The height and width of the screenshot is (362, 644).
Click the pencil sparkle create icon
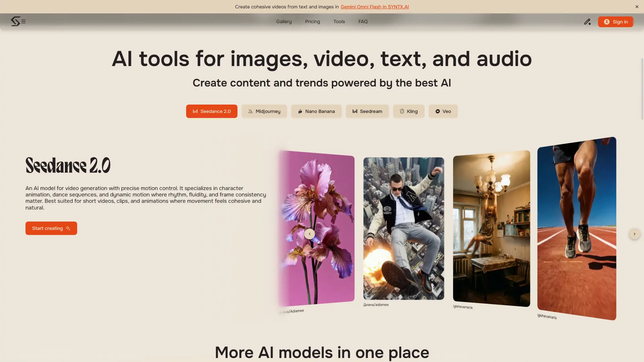[x=587, y=22]
